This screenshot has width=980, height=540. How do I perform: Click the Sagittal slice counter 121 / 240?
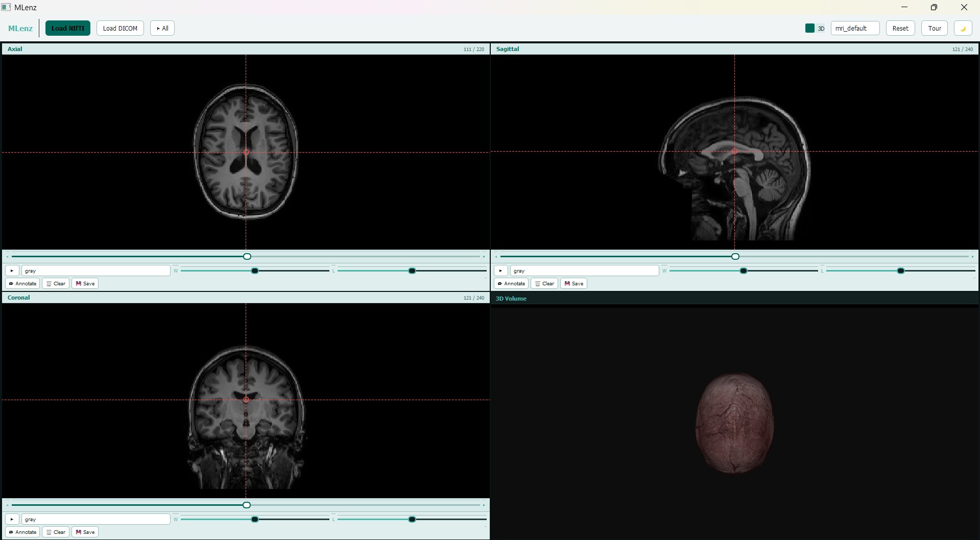point(963,50)
